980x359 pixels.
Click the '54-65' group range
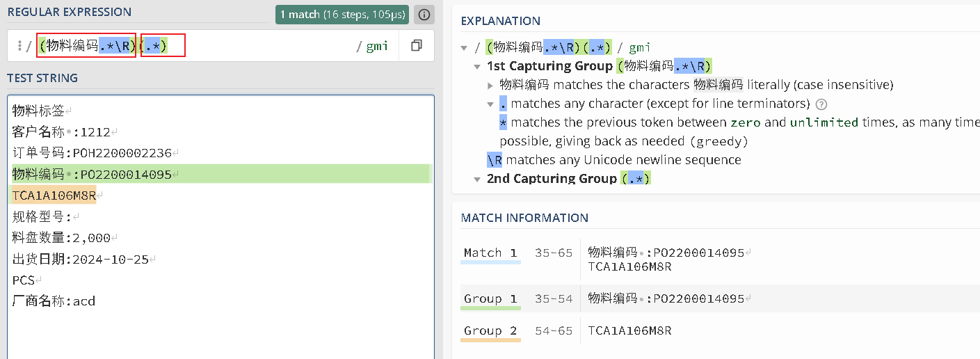click(x=554, y=330)
